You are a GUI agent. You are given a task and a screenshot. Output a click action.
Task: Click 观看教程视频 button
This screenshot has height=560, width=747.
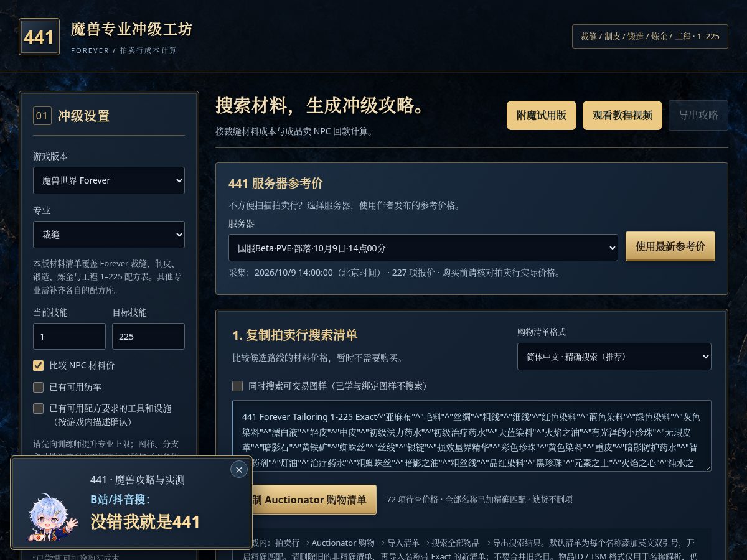(x=622, y=115)
